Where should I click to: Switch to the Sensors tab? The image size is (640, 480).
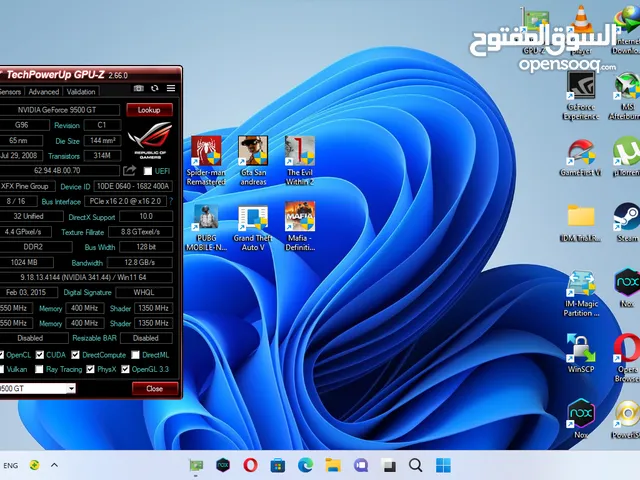[11, 92]
